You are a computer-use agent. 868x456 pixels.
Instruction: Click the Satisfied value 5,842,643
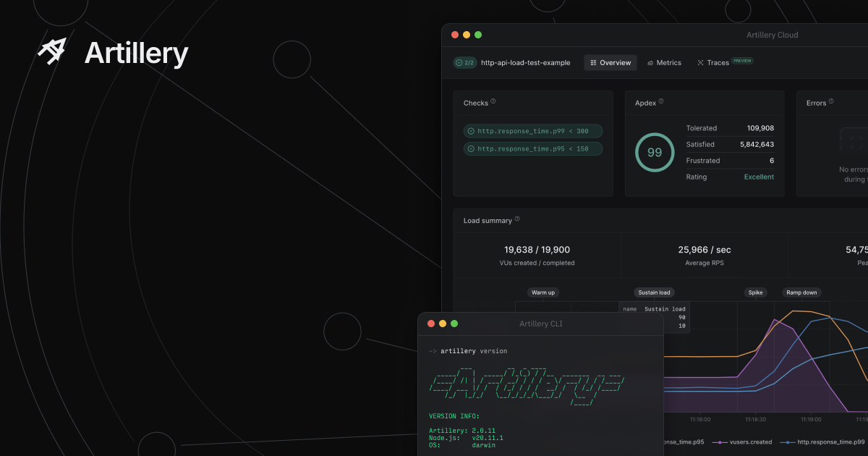(x=757, y=145)
